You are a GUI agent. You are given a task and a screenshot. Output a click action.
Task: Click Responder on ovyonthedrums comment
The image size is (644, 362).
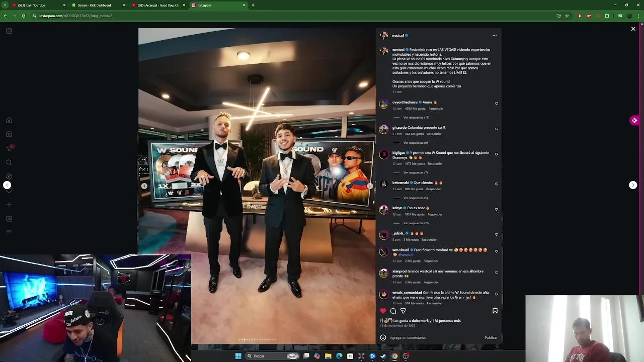coord(436,109)
